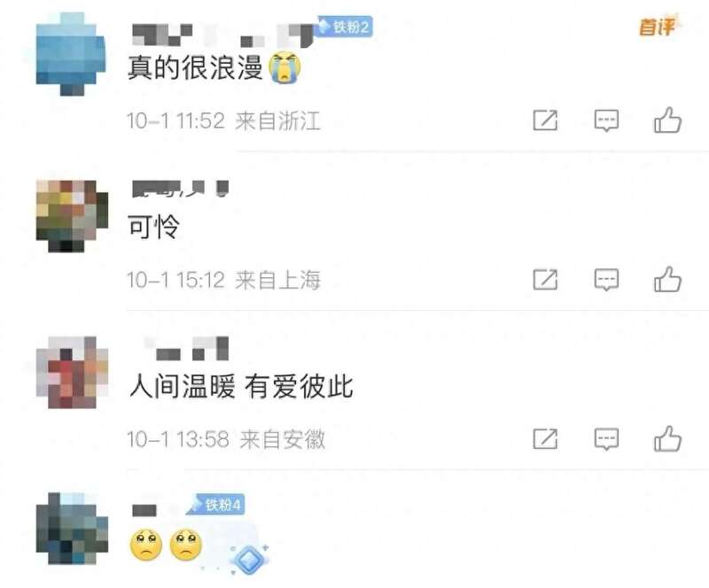Reply to the 真的很浪漫 comment
The image size is (709, 588).
[606, 120]
